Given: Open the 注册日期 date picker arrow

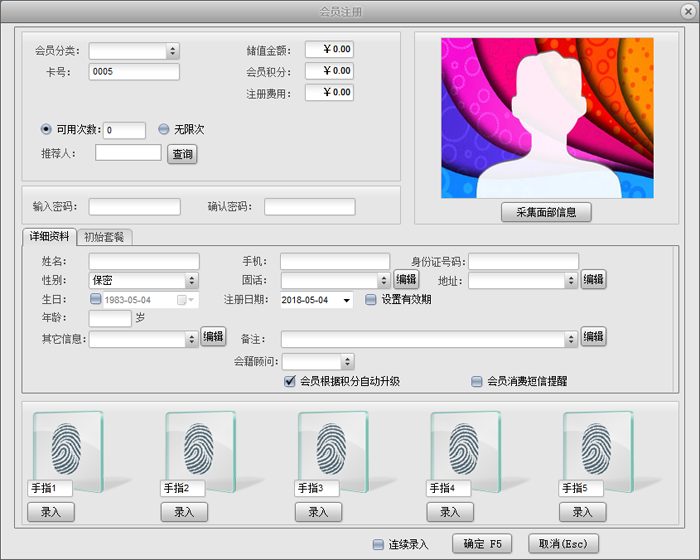Looking at the screenshot, I should click(x=346, y=300).
